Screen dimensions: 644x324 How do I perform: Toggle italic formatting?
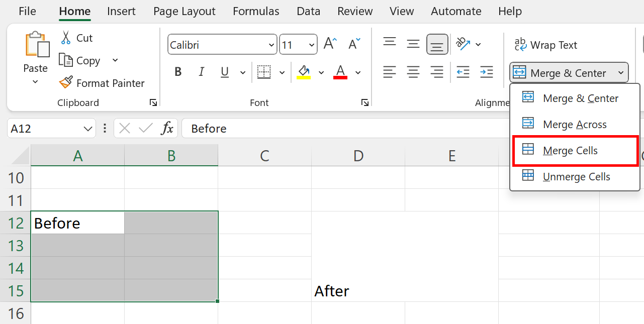coord(202,72)
